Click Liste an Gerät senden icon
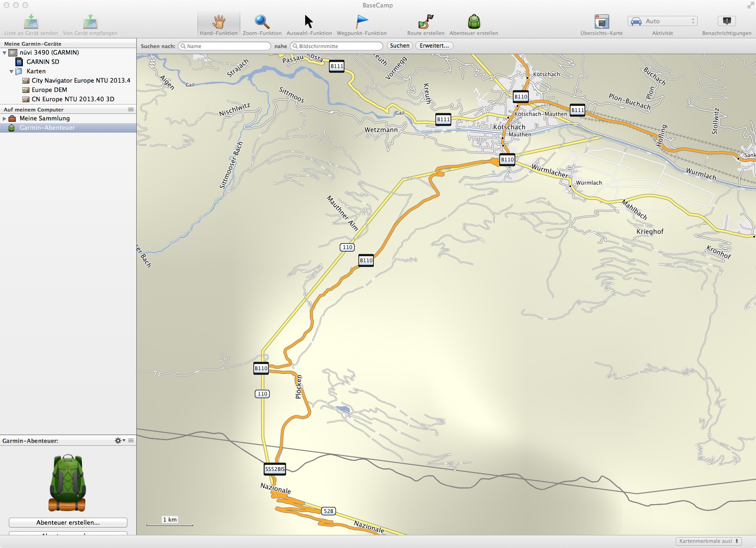Image resolution: width=756 pixels, height=548 pixels. [31, 22]
